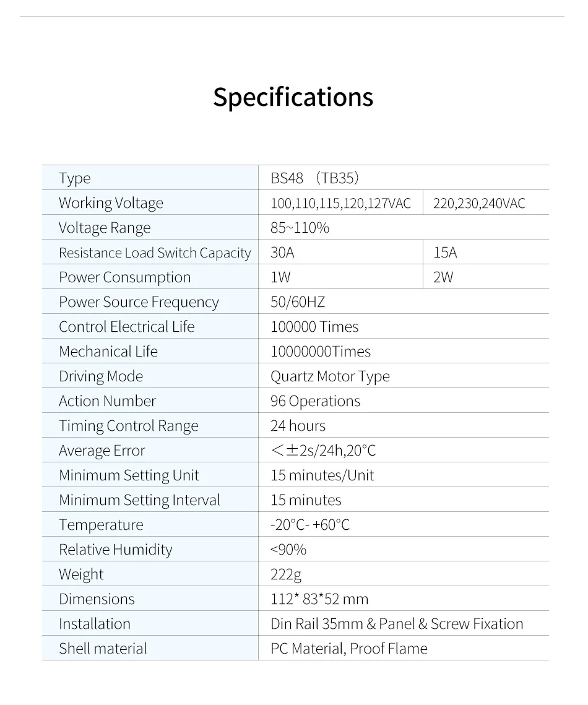Viewport: 588px width, 705px height.
Task: Select the Average Error row label
Action: (x=102, y=451)
